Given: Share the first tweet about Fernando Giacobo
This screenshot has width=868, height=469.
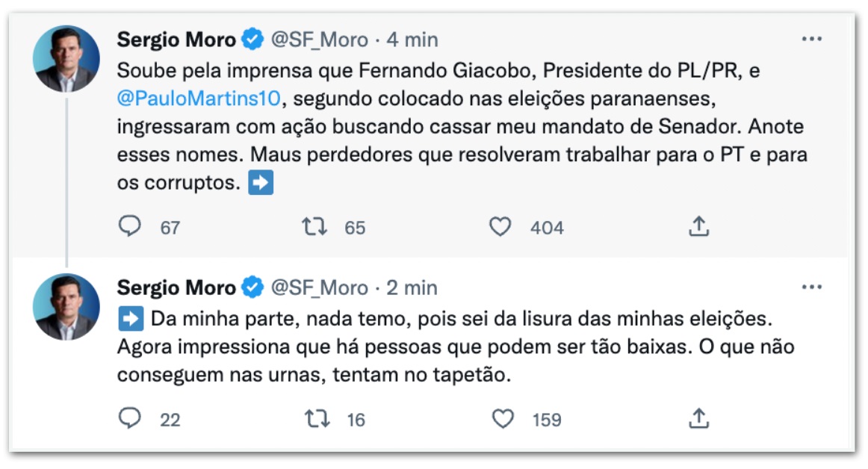Looking at the screenshot, I should coord(698,227).
